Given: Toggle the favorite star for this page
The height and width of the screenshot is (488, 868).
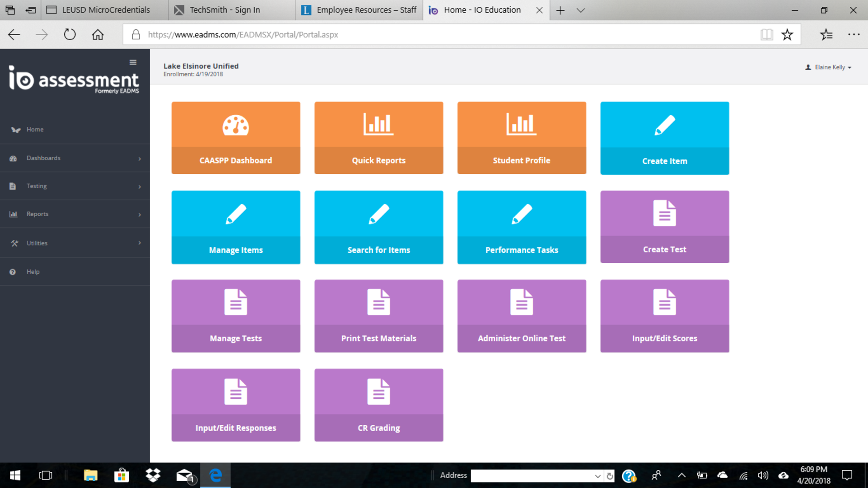Looking at the screenshot, I should (787, 35).
